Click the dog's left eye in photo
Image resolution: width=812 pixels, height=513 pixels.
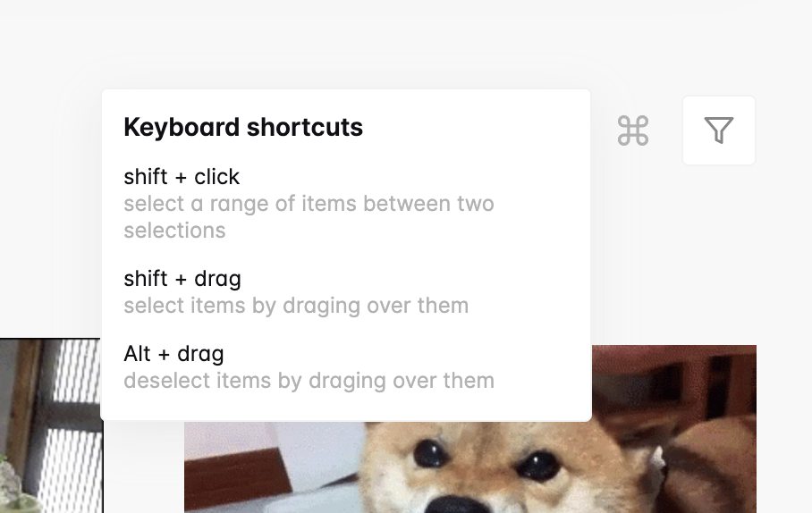click(431, 453)
